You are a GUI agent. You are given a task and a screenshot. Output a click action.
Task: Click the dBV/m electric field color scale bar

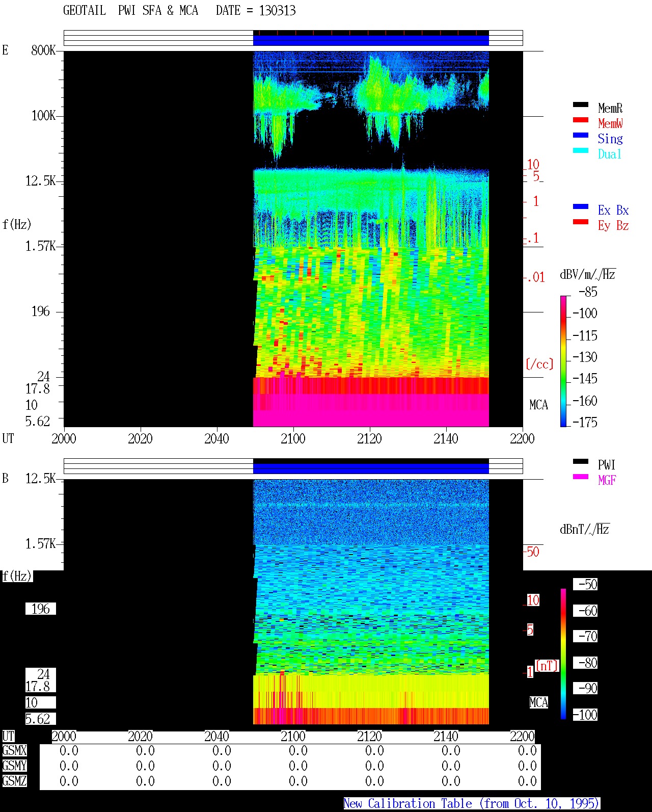(x=563, y=361)
